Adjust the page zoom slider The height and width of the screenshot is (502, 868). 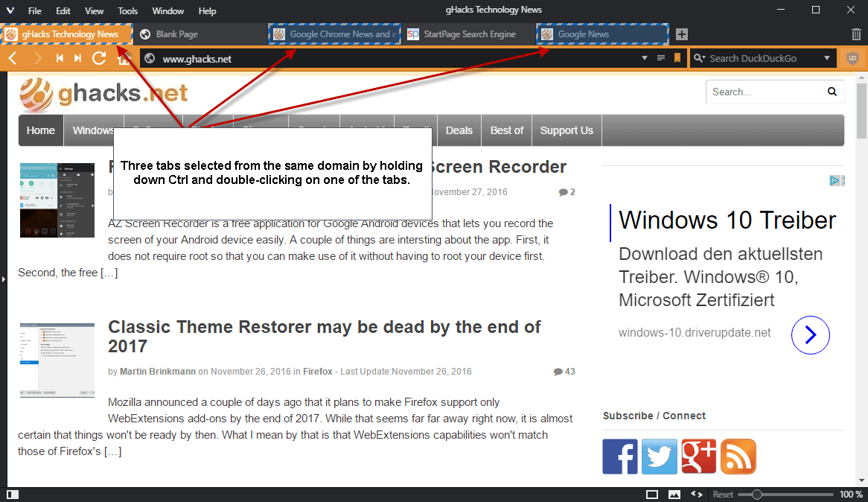click(785, 495)
